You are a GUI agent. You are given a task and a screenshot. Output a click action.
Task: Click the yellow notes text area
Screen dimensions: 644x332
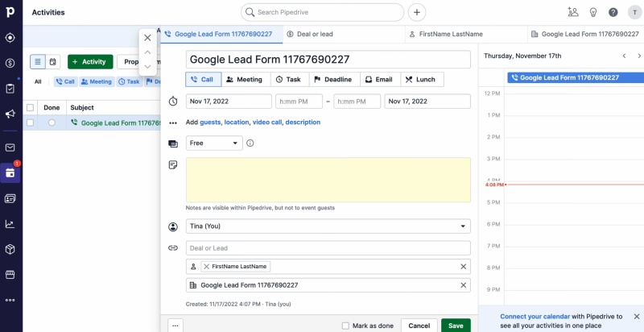[x=328, y=180]
